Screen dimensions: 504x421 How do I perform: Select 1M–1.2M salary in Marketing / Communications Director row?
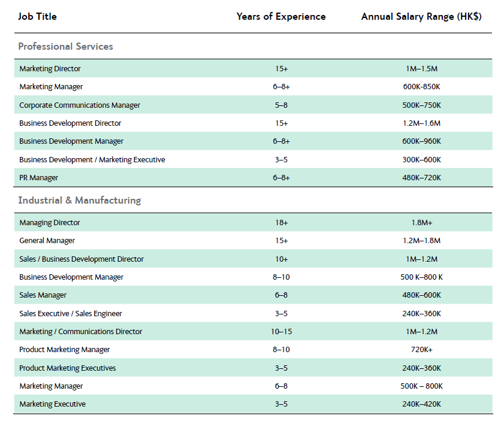pos(421,331)
